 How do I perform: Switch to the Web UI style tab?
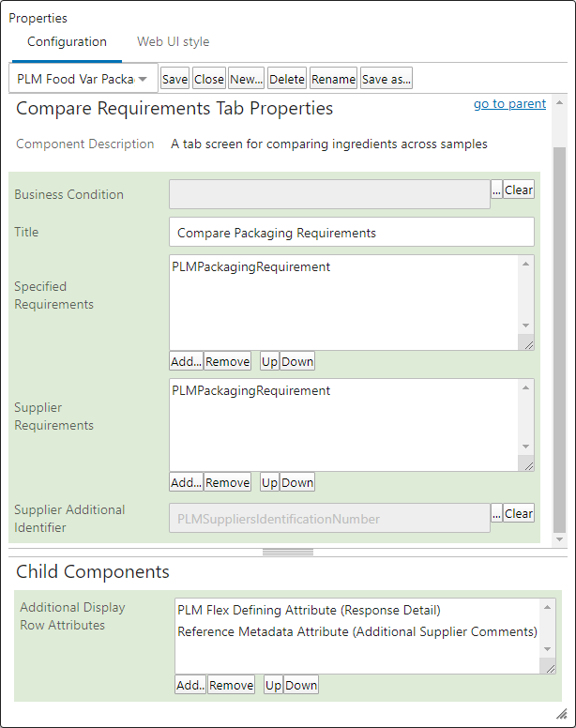point(173,42)
